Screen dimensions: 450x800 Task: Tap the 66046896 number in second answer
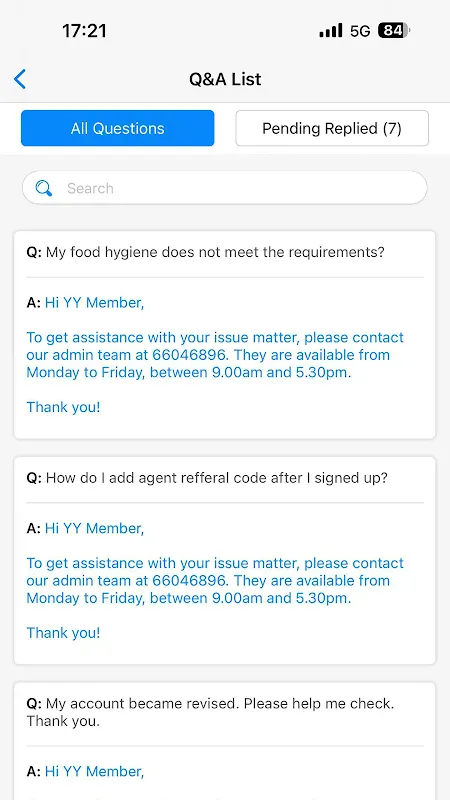[188, 581]
